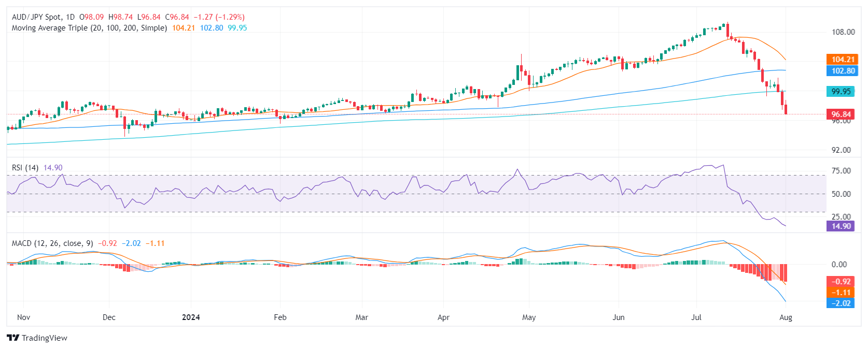Image resolution: width=868 pixels, height=349 pixels.
Task: Click the teal 99.95 moving average price tag
Action: (x=841, y=92)
